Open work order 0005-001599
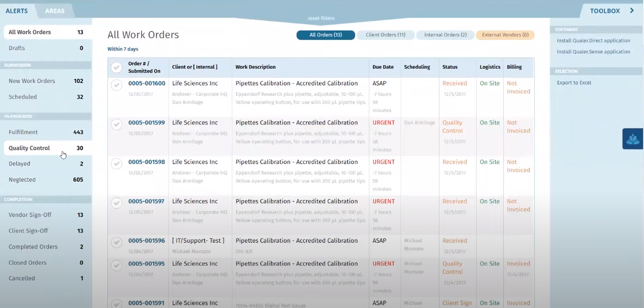Viewport: 644px width, 308px height. point(146,123)
